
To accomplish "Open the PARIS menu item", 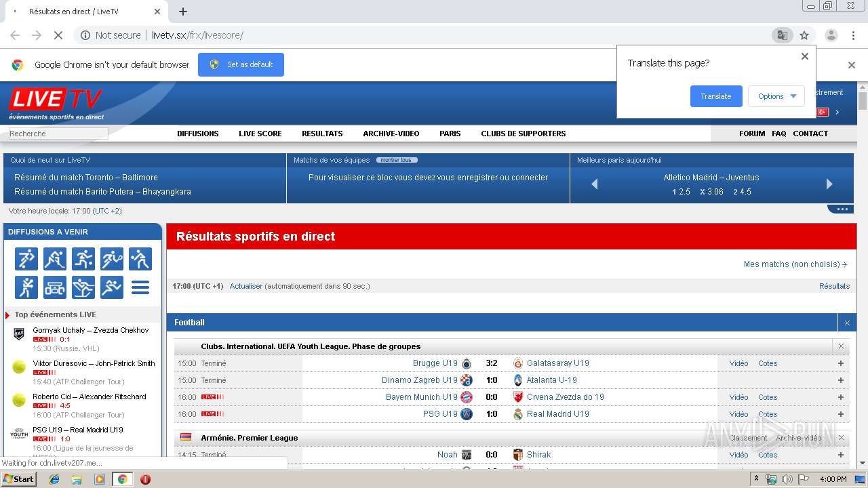I will point(450,134).
